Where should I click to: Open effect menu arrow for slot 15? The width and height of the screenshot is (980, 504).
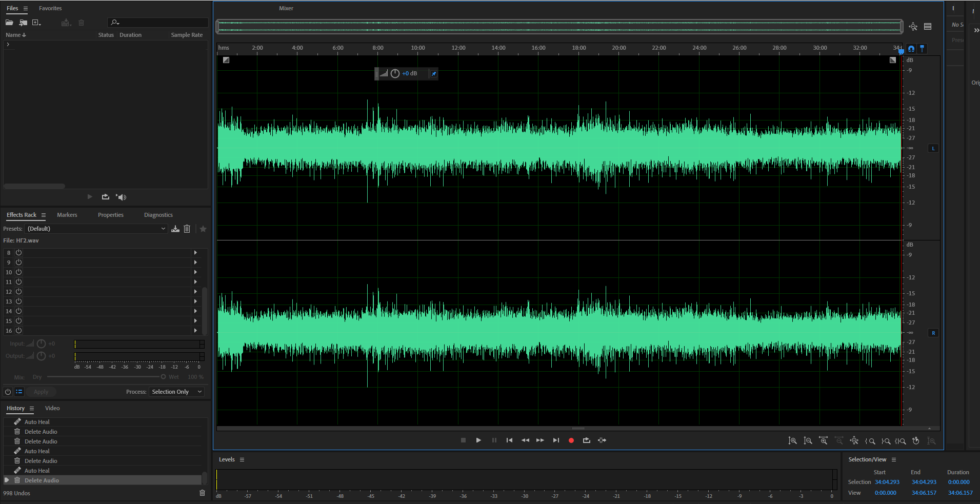click(195, 321)
